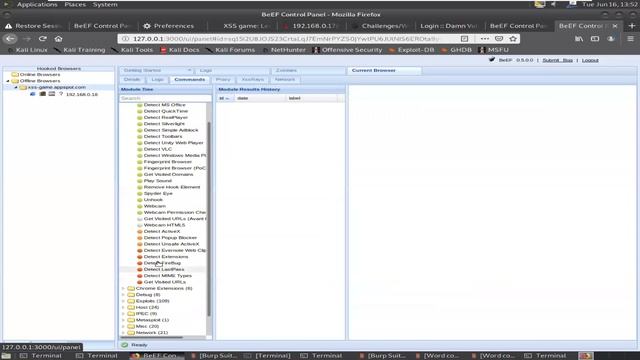Expand the IPEC folder arrow
The height and width of the screenshot is (360, 640).
[x=124, y=313]
